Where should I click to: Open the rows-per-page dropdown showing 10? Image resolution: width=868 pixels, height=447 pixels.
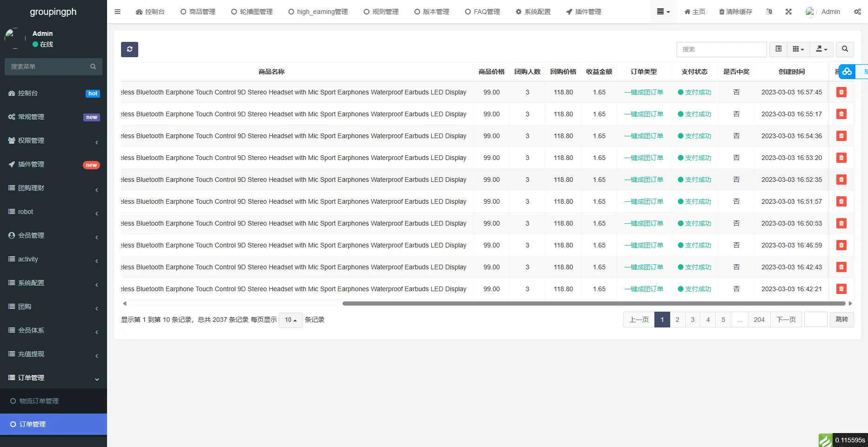click(290, 320)
